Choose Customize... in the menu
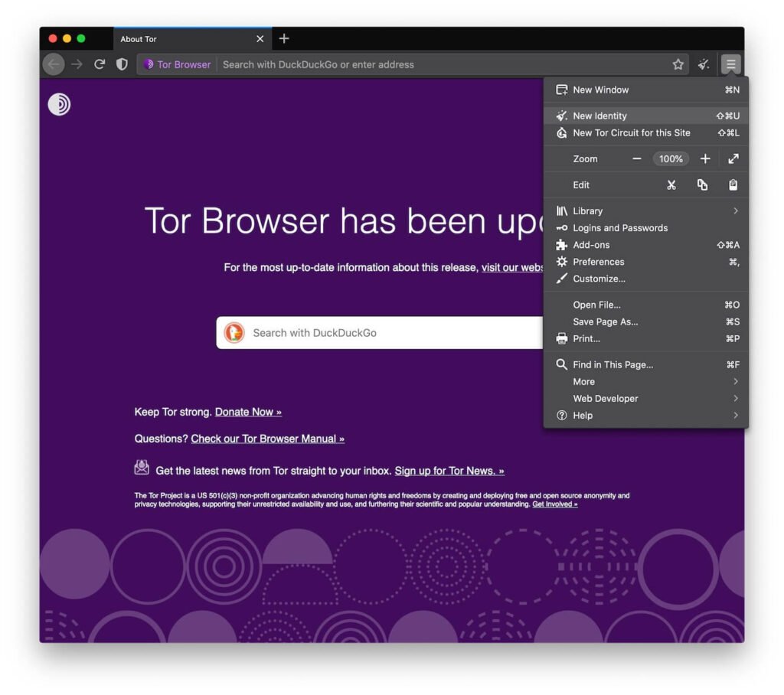This screenshot has width=784, height=695. [646, 279]
